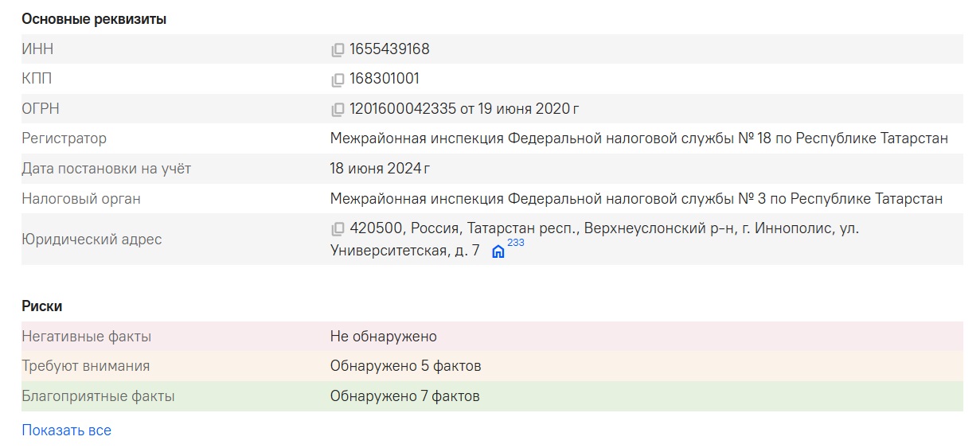
Task: Open 'Обнаружено 7 фактов' favorable entry
Action: tap(404, 396)
